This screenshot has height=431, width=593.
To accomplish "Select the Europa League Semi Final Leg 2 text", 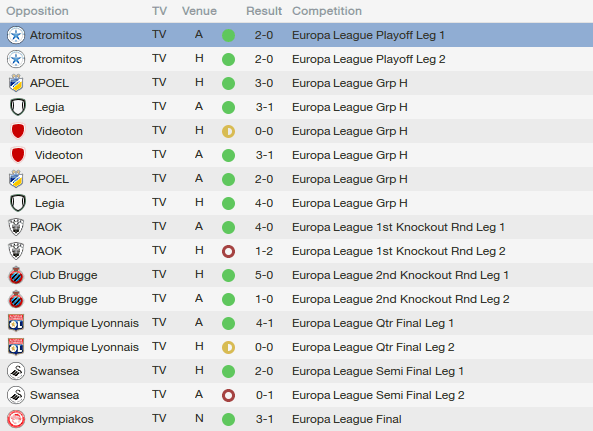I will (378, 395).
